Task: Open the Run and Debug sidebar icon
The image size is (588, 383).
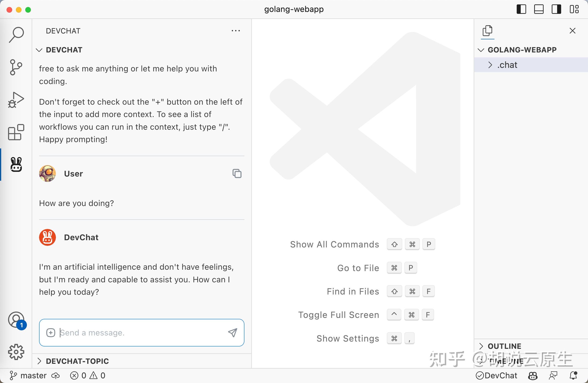Action: [16, 100]
